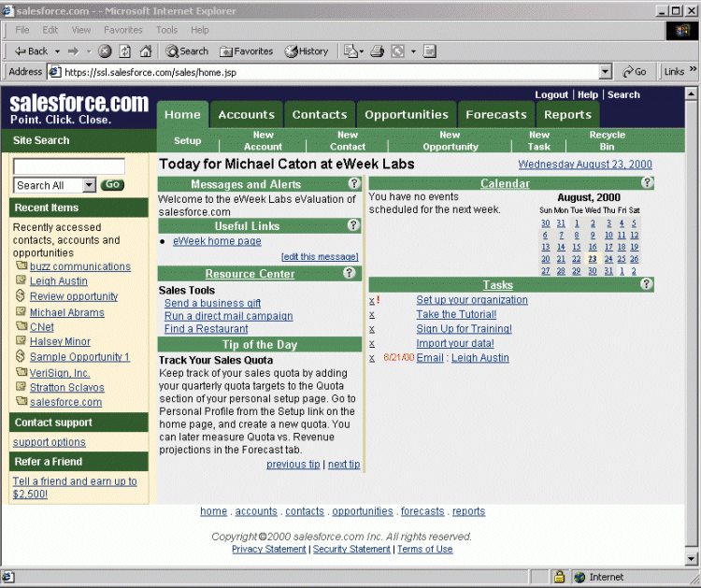
Task: Click the Setup sub-navigation link
Action: coord(187,140)
